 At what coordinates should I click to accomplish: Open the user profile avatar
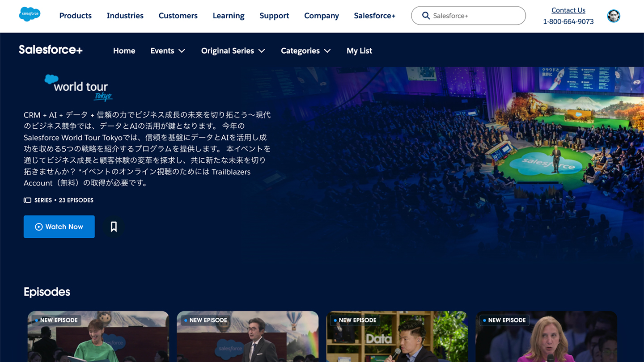[x=613, y=16]
